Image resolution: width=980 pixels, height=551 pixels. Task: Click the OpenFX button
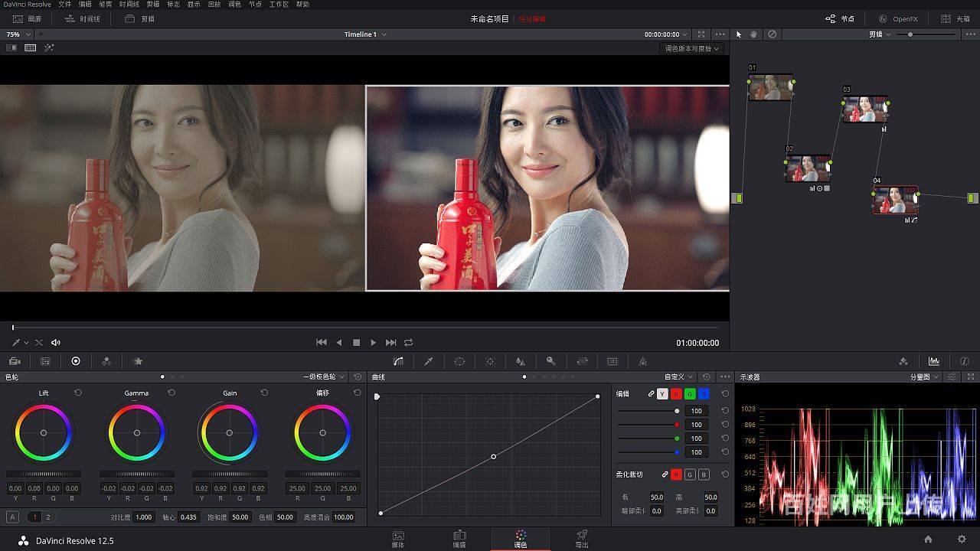tap(898, 18)
